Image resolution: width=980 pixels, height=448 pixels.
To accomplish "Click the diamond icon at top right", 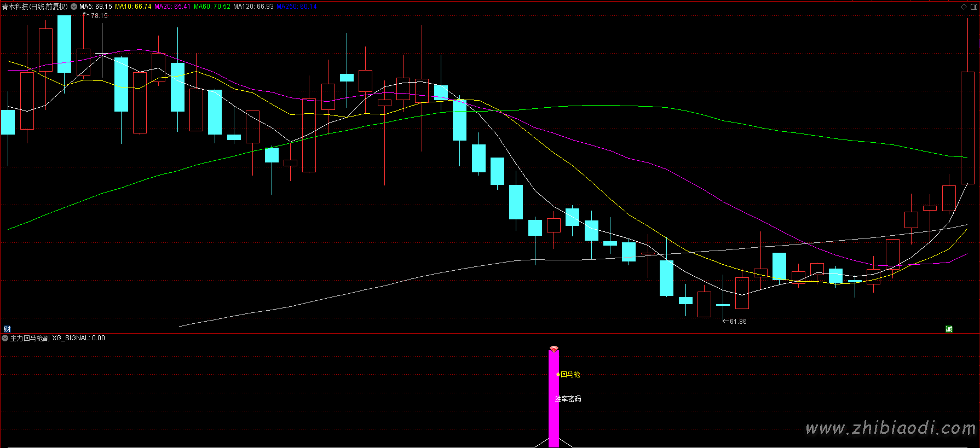I will click(964, 7).
